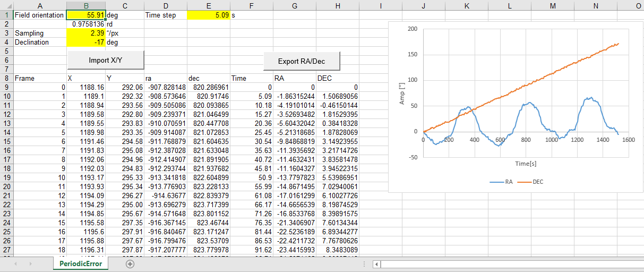This screenshot has height=272, width=644.
Task: Click the RA value -1.86315244 cell
Action: (x=295, y=96)
